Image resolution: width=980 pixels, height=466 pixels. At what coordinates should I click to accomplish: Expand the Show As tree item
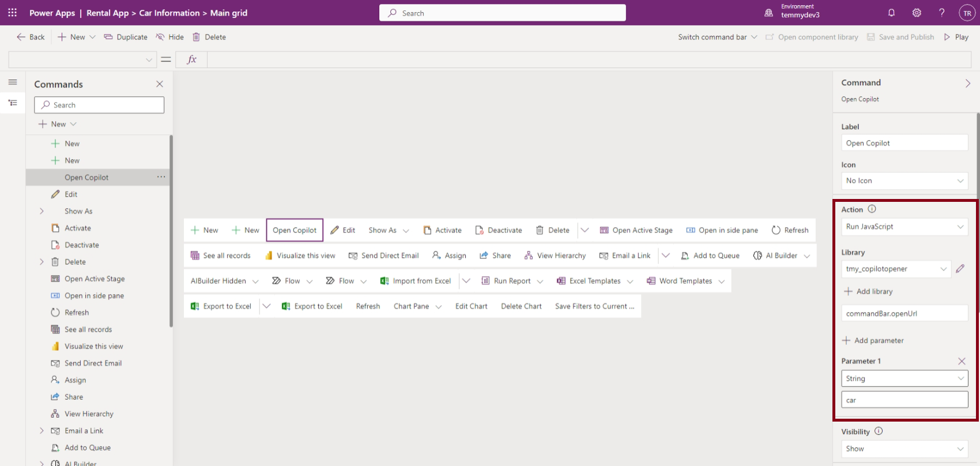42,211
